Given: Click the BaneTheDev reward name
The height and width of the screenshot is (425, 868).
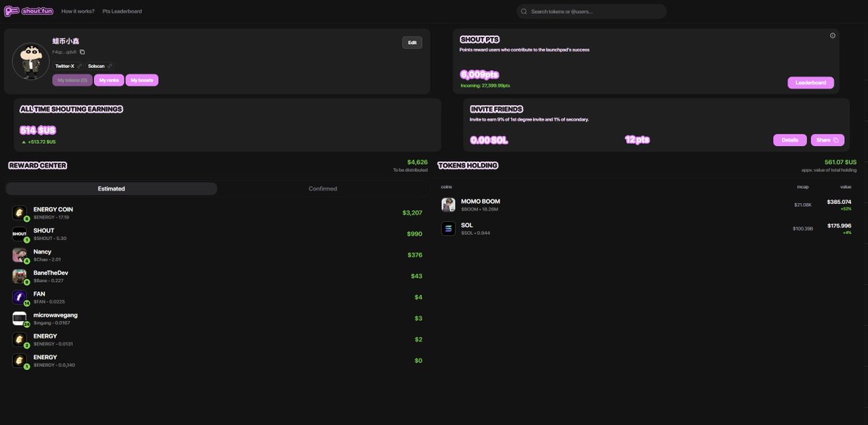Looking at the screenshot, I should [x=51, y=272].
